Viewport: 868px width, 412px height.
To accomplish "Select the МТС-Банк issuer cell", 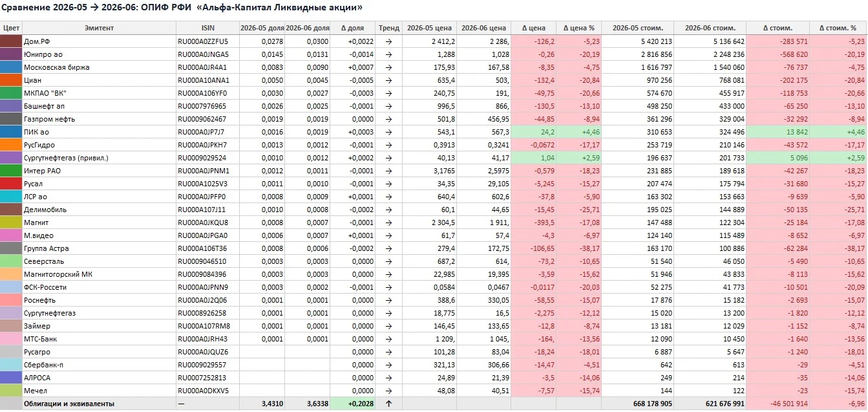I will tap(99, 339).
